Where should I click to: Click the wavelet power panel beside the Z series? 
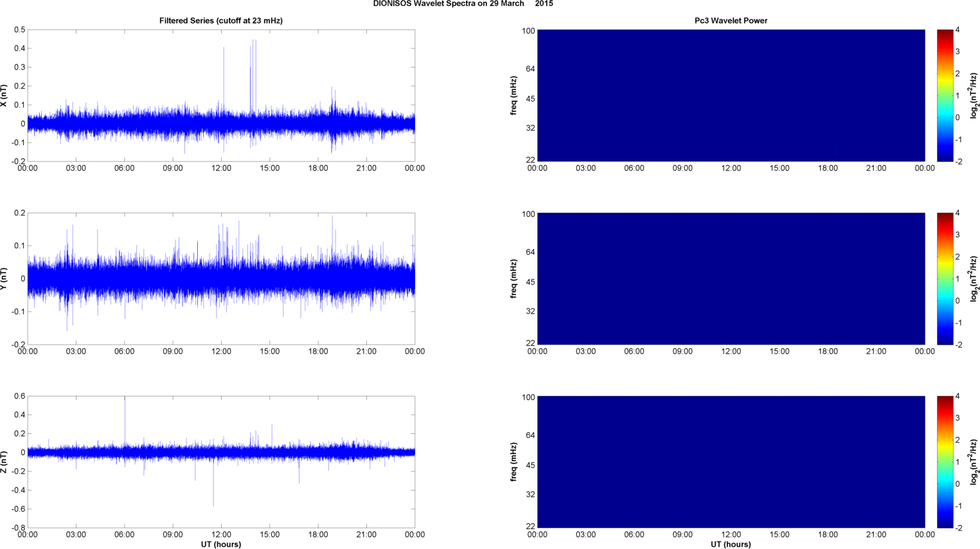731,462
